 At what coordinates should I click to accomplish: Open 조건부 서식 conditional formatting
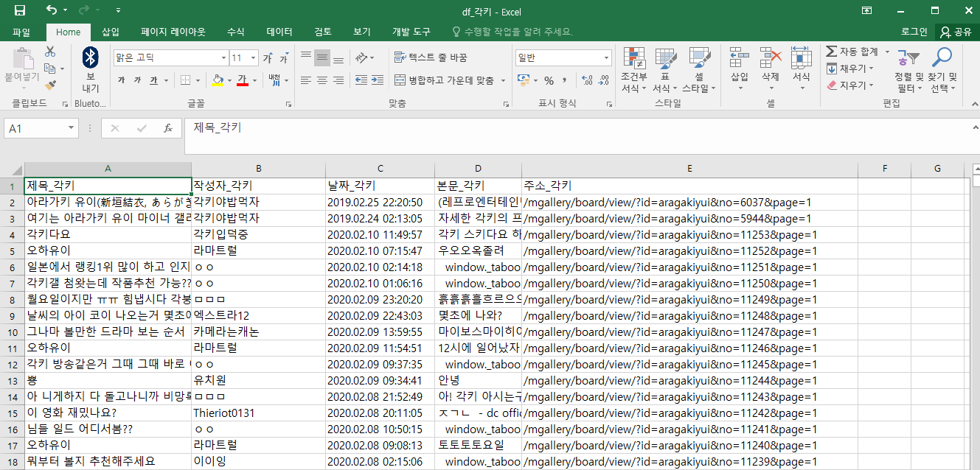click(x=634, y=69)
